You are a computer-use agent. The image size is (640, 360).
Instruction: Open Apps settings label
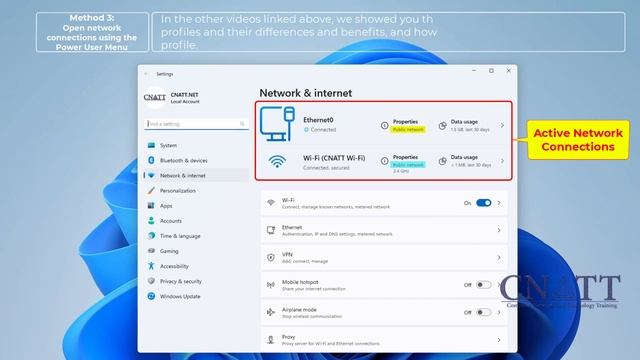pos(166,206)
